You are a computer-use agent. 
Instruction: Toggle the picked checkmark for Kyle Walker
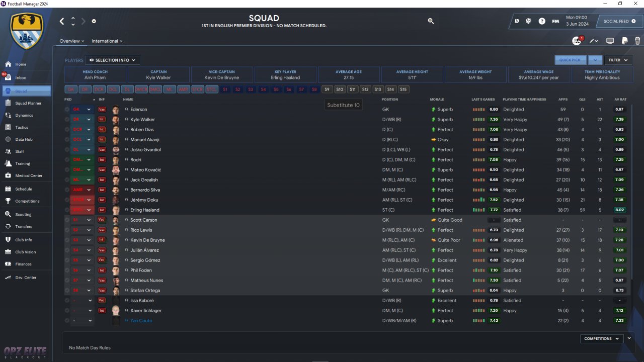click(x=67, y=119)
